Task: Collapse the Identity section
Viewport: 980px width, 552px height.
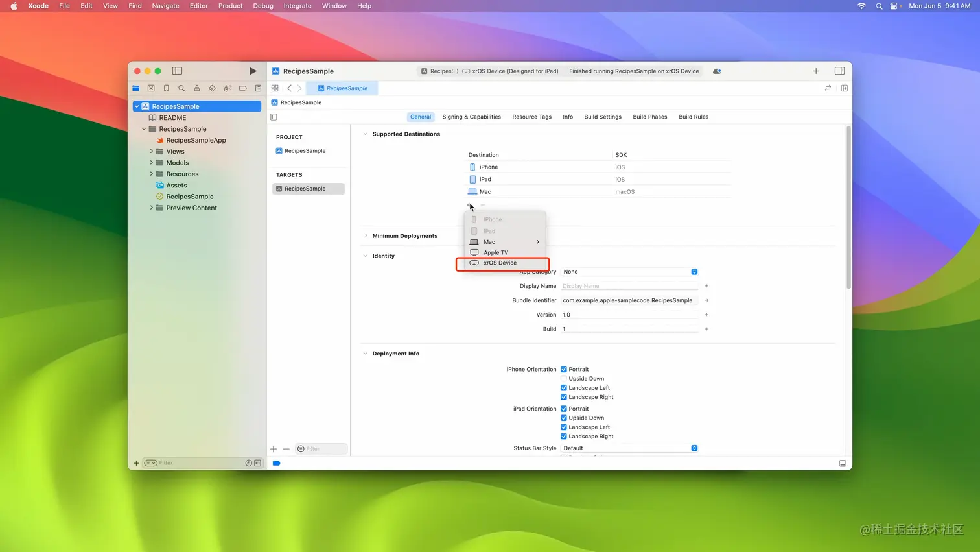Action: coord(366,256)
